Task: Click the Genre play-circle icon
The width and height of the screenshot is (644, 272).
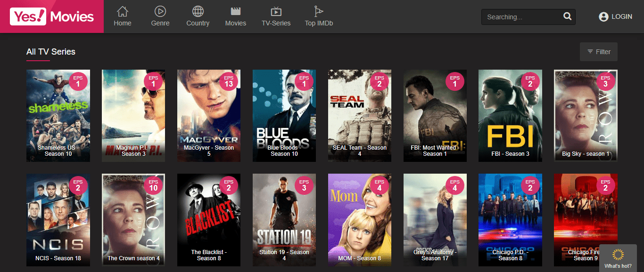Action: [160, 11]
